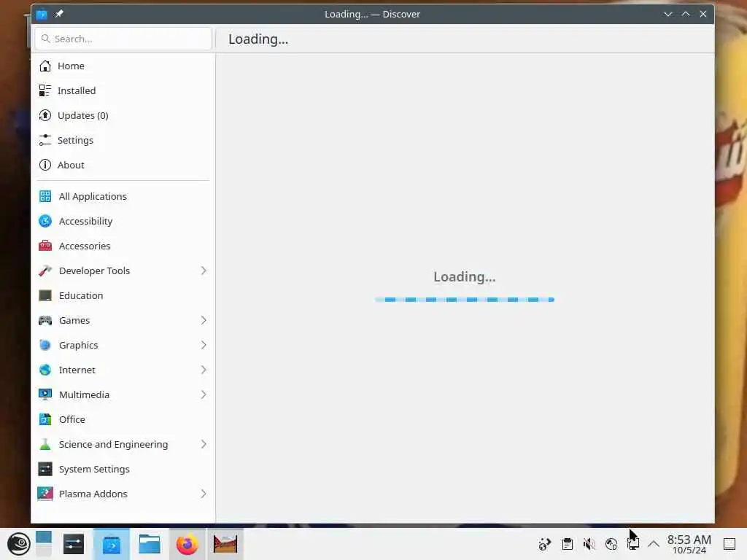Expand the Multimedia category chevron
747x560 pixels.
(x=204, y=394)
